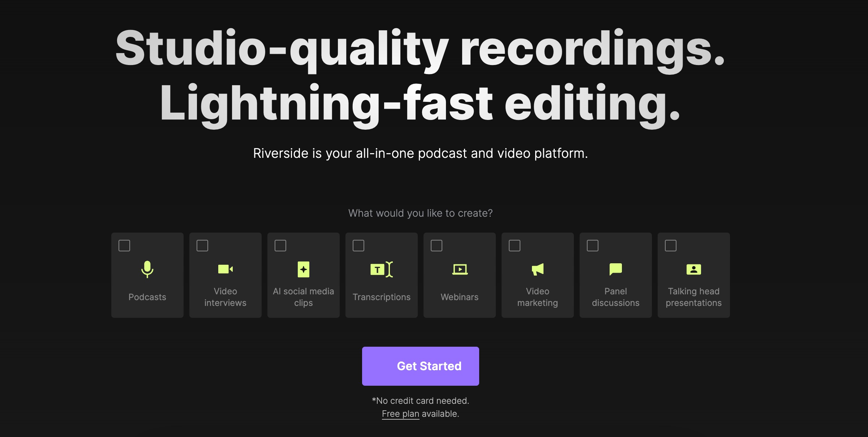Click the What would you like to create prompt
The height and width of the screenshot is (437, 868).
(x=420, y=212)
